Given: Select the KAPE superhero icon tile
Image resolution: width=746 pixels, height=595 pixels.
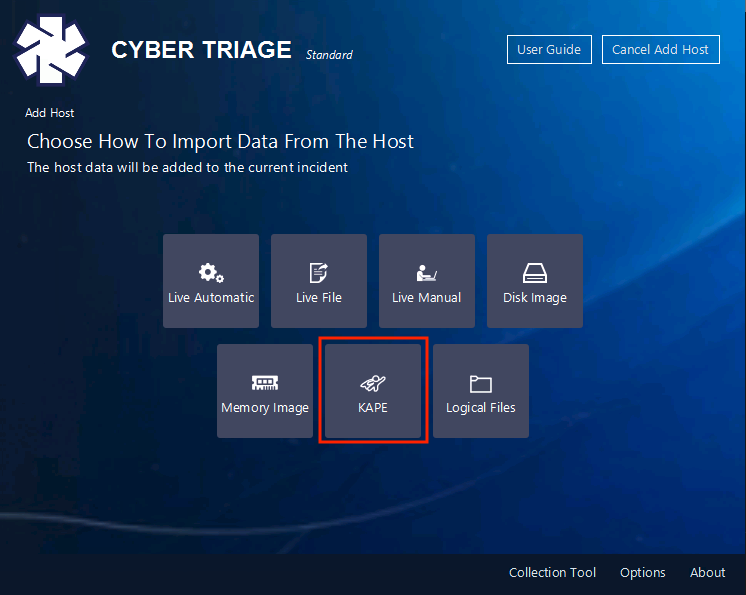Looking at the screenshot, I should pos(373,391).
